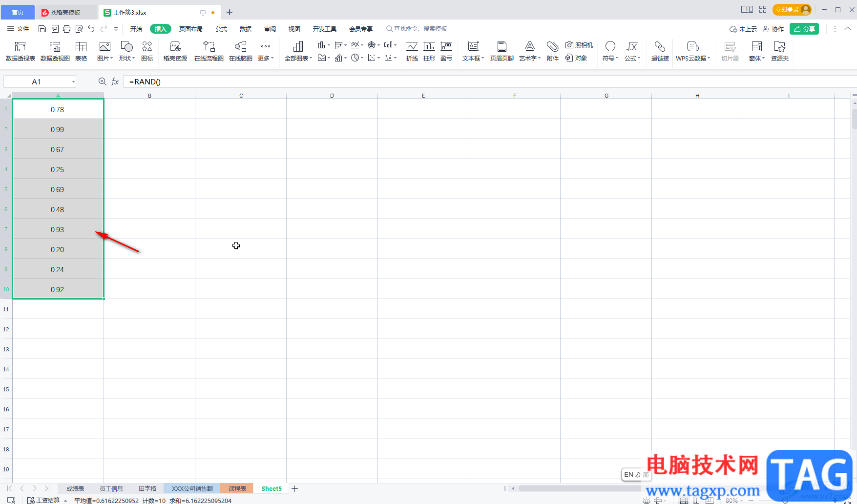This screenshot has height=504, width=857.
Task: Switch to the 数据 ribbon tab
Action: (246, 29)
